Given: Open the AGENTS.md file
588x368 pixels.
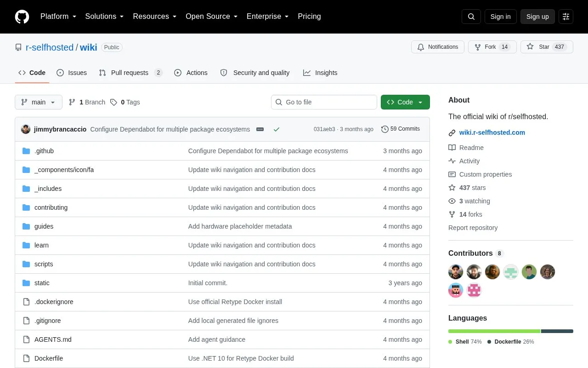Looking at the screenshot, I should click(x=53, y=339).
